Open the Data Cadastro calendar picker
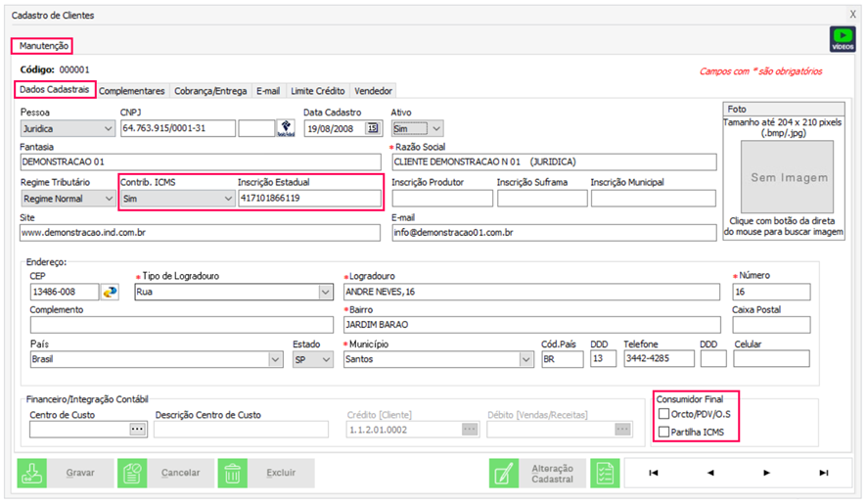This screenshot has height=504, width=867. coord(373,128)
